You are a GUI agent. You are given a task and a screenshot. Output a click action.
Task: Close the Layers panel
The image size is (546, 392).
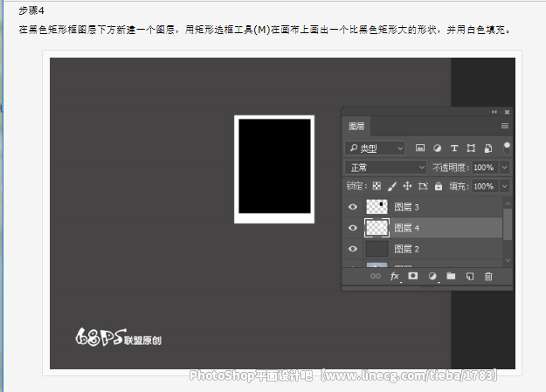tap(507, 112)
